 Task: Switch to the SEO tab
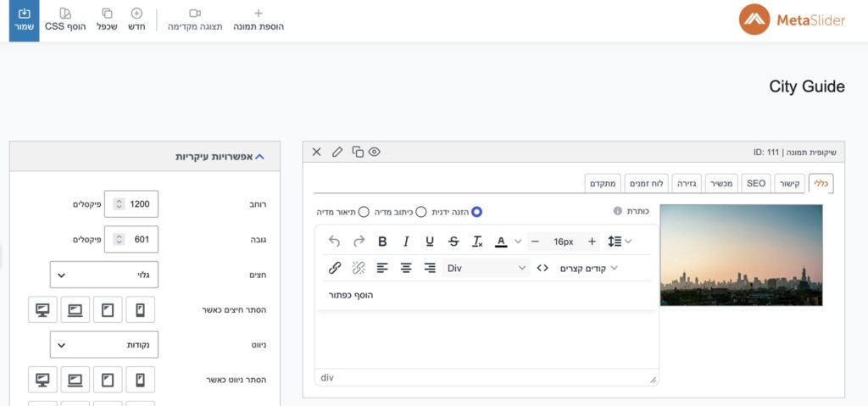pos(756,183)
